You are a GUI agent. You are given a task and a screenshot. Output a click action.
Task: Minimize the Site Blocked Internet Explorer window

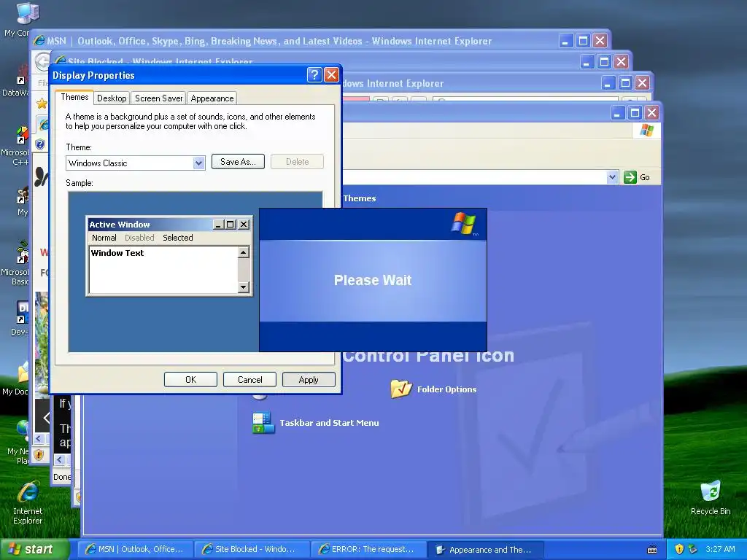tap(587, 61)
